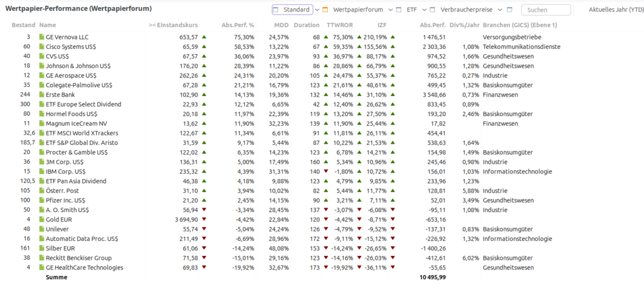Viewport: 644px width, 301px height.
Task: Click the ETF Europe Select Dividend icon
Action: tap(41, 104)
